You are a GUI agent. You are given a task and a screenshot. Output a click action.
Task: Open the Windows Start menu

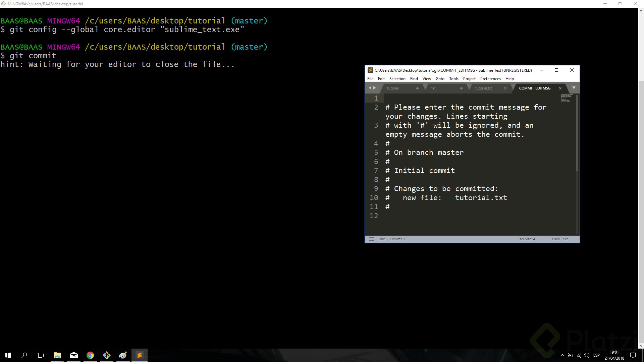[x=8, y=355]
